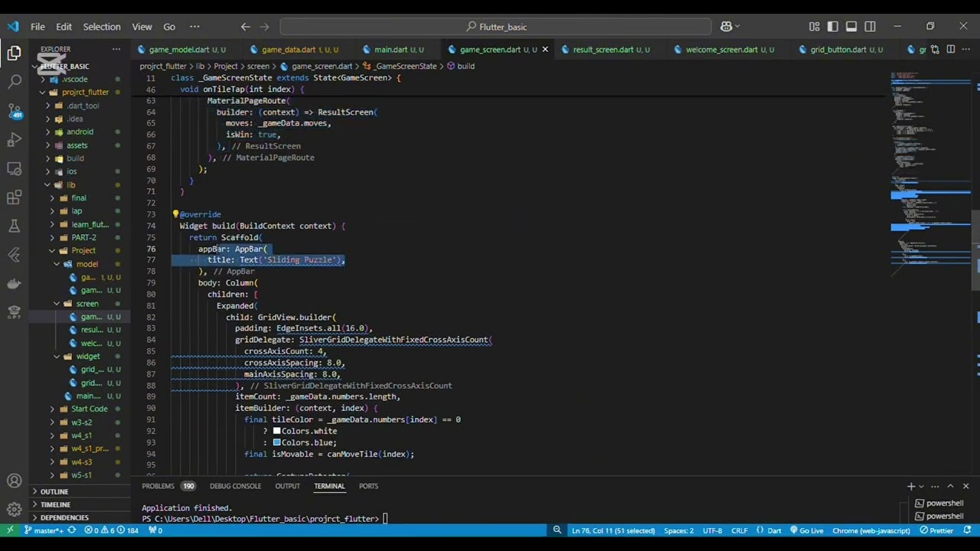Click the zoom magnifier in status bar

557,530
